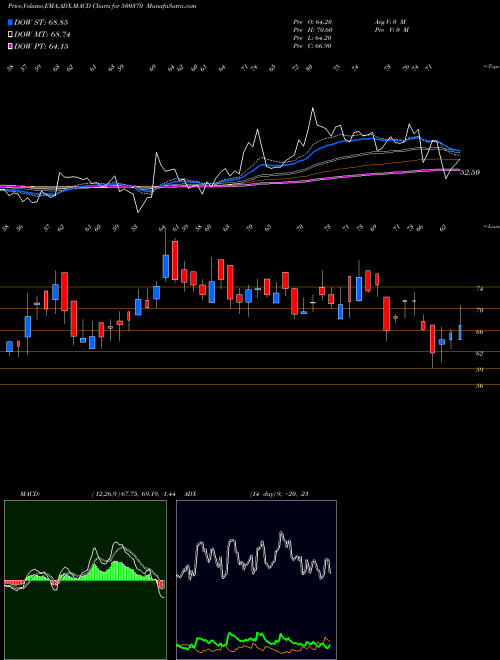Image resolution: width=500 pixels, height=660 pixels.
Task: Click the 52.50 label on EMA chart
Action: (x=470, y=172)
